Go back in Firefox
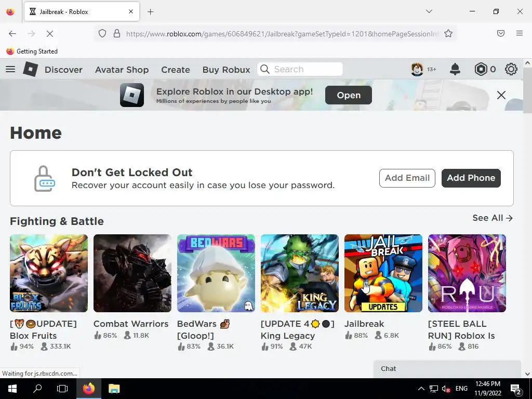 (x=12, y=34)
